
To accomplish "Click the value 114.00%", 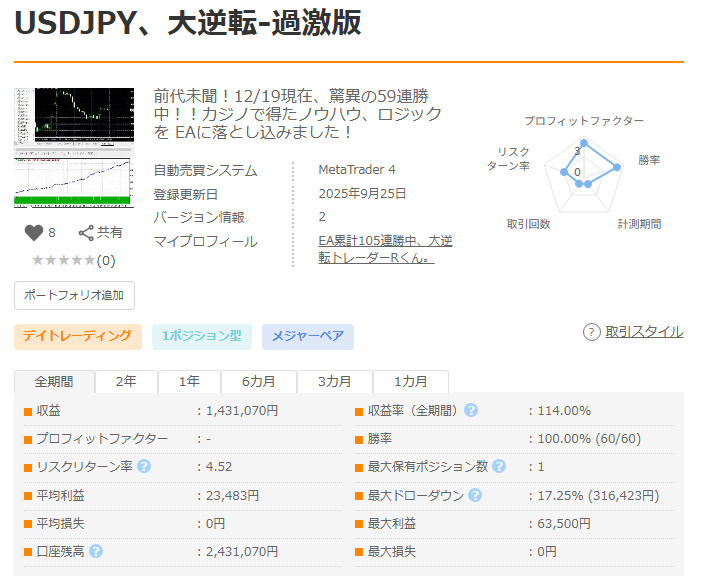I will coord(564,410).
